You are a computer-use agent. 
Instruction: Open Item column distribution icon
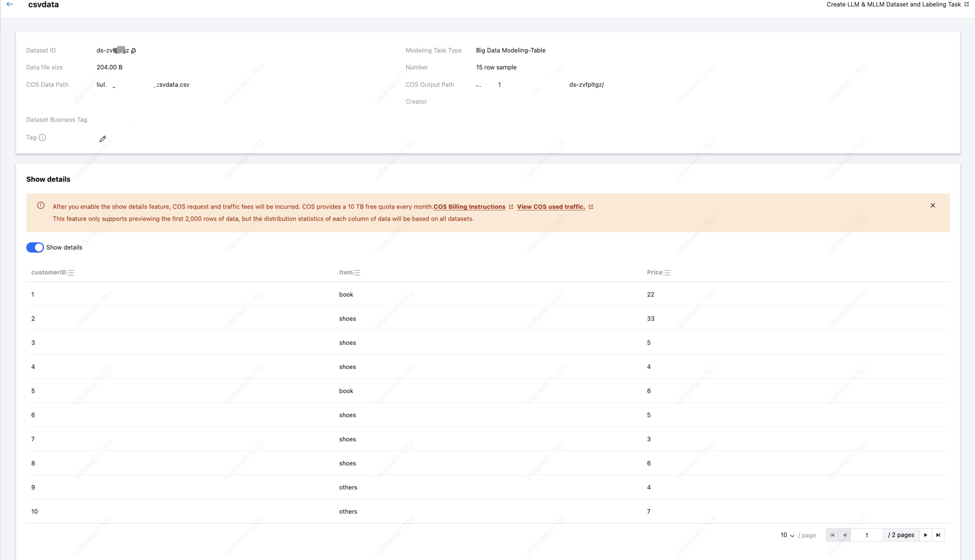click(x=357, y=273)
